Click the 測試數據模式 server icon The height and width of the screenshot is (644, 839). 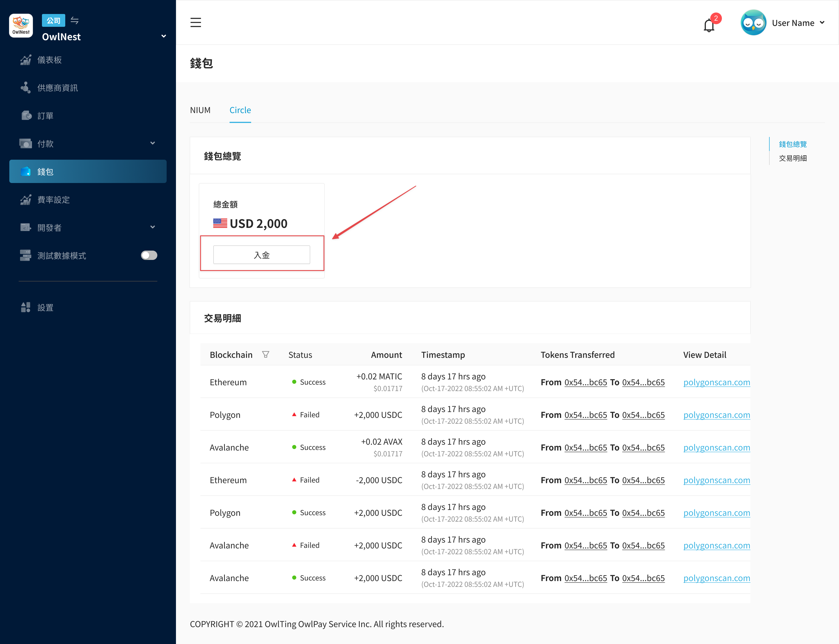pyautogui.click(x=26, y=255)
